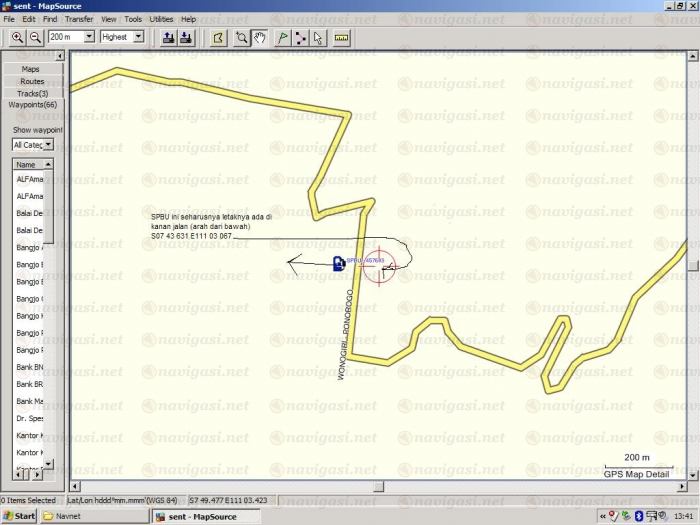Select the Map selection tool
This screenshot has width=700, height=525.
click(219, 37)
